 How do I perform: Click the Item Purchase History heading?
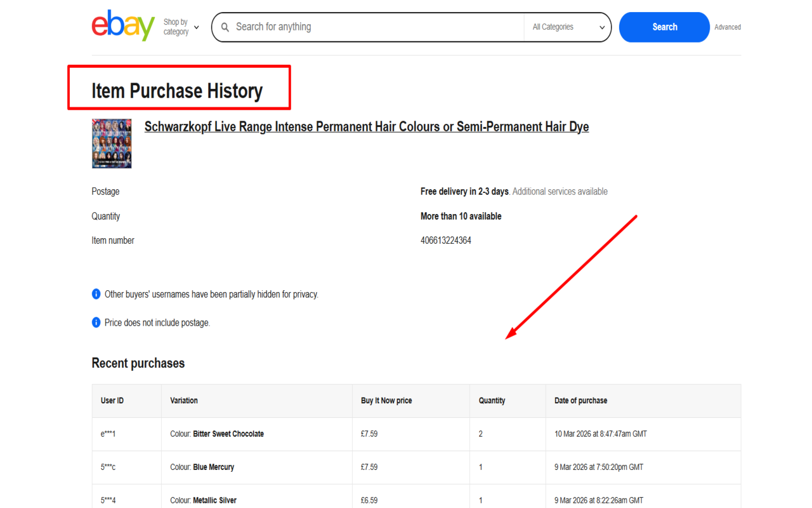pos(177,91)
